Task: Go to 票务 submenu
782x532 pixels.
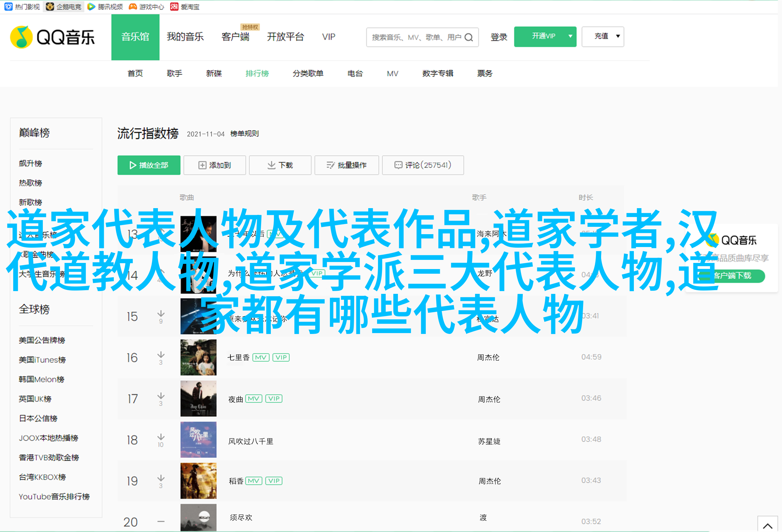Action: click(x=485, y=73)
